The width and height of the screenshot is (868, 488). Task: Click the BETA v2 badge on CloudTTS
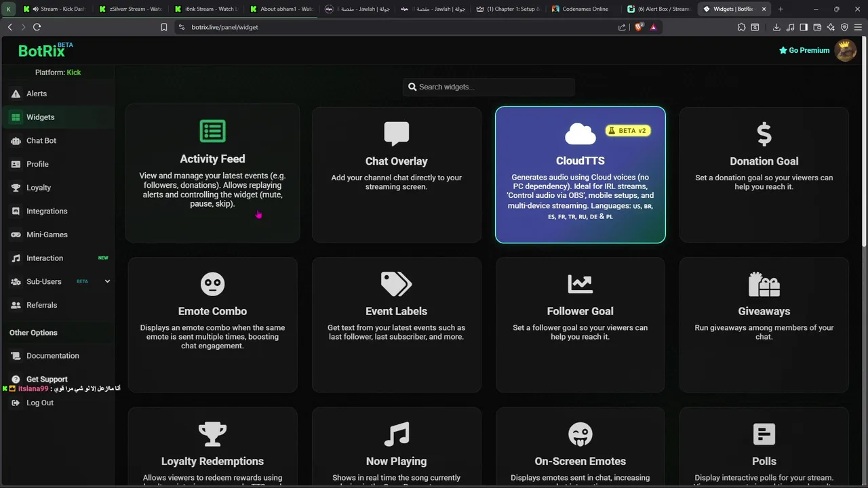coord(628,131)
